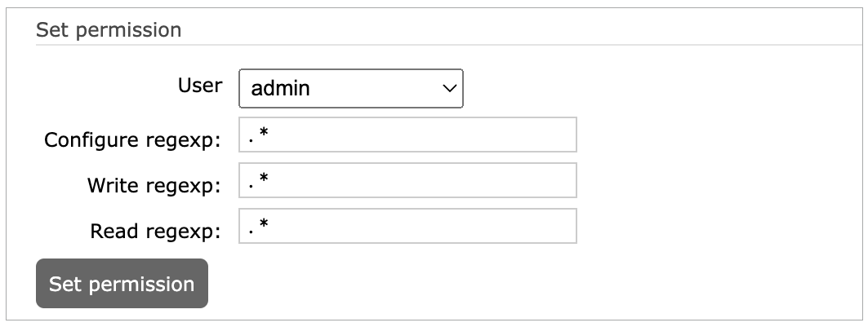Image resolution: width=868 pixels, height=327 pixels.
Task: Open the User dropdown
Action: point(350,88)
